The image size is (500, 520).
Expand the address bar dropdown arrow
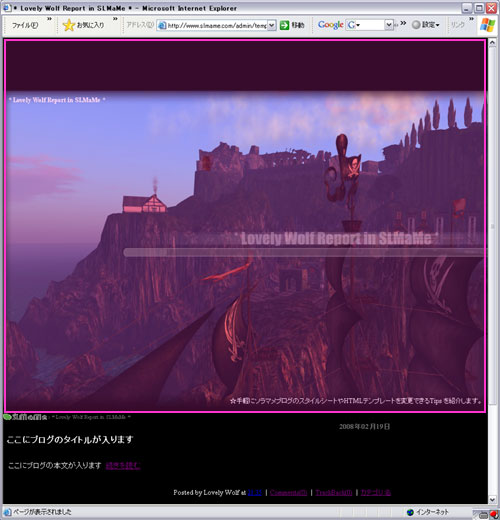coord(272,25)
